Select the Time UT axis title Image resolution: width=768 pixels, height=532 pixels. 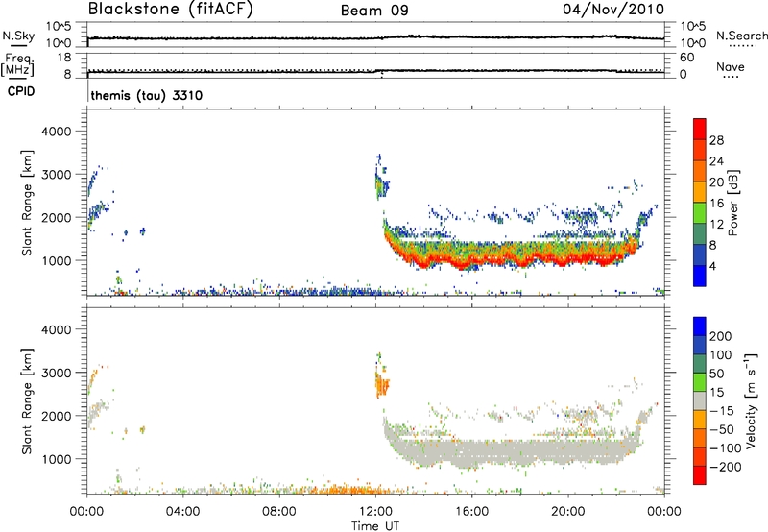tap(375, 526)
